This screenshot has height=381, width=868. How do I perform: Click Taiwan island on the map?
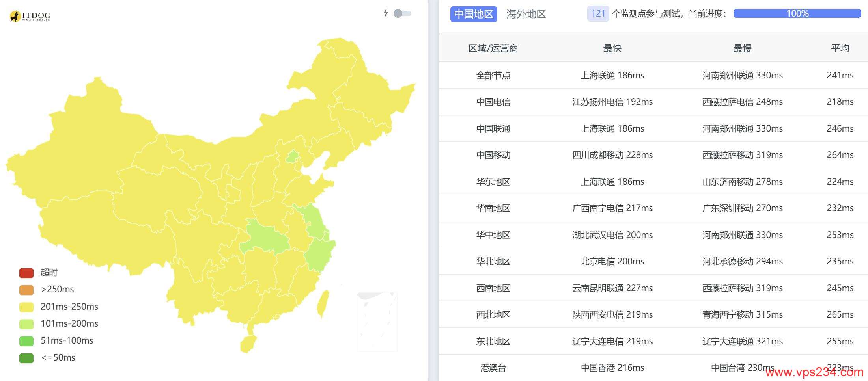point(323,303)
